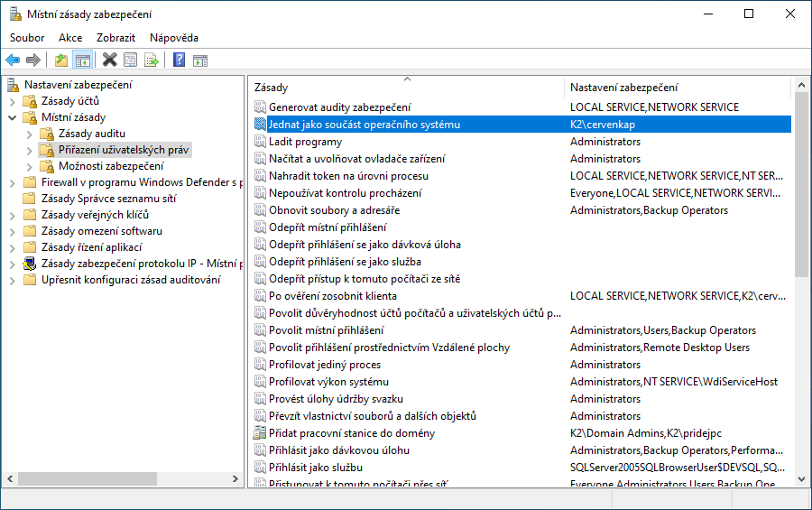This screenshot has width=812, height=510.
Task: Click the Zásady auditu folder icon
Action: point(47,134)
